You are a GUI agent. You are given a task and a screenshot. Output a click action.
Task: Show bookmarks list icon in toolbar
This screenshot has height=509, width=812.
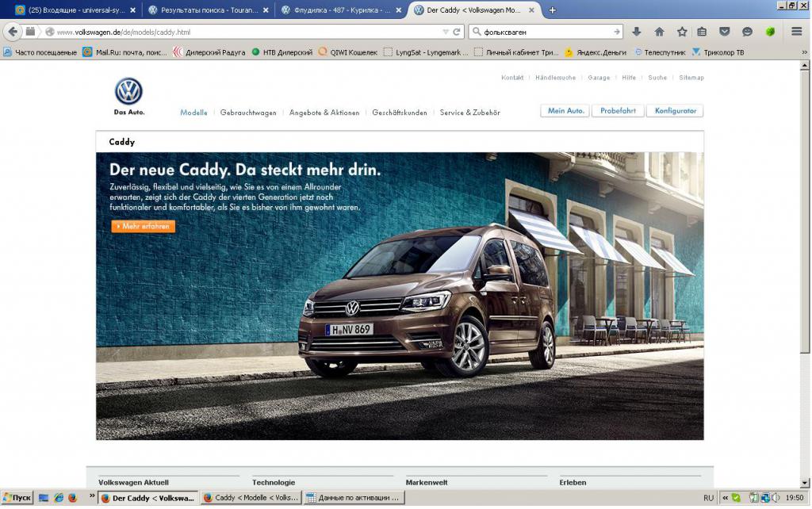pyautogui.click(x=702, y=32)
